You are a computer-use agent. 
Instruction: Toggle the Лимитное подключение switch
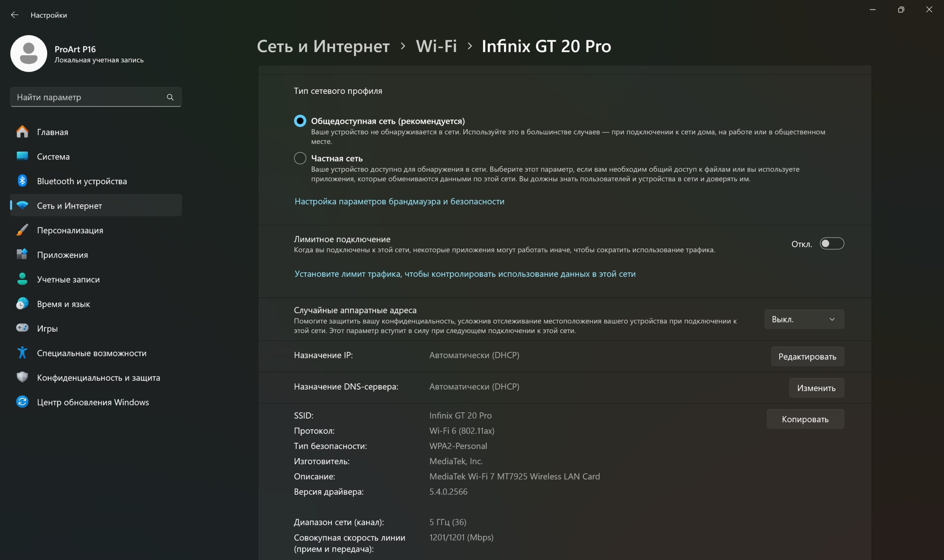tap(832, 244)
